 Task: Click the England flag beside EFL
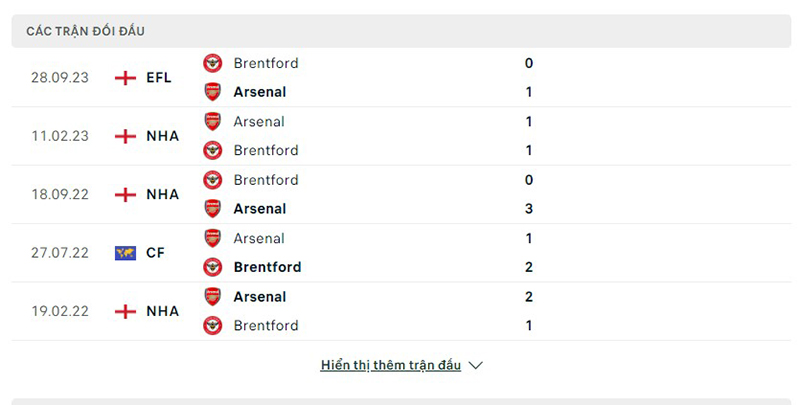(x=125, y=77)
